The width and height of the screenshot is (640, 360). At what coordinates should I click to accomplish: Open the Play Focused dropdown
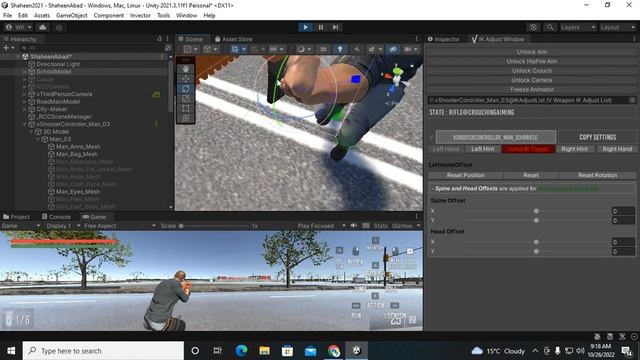pyautogui.click(x=321, y=226)
